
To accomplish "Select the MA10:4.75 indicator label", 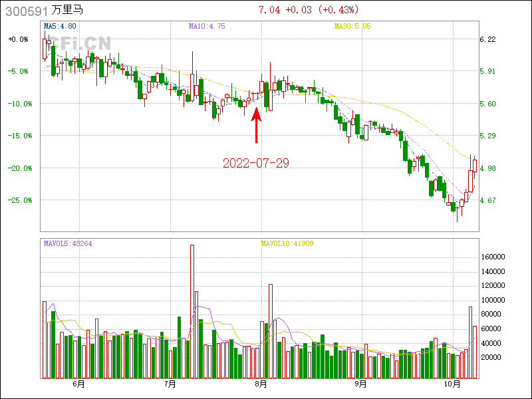I will click(x=207, y=26).
